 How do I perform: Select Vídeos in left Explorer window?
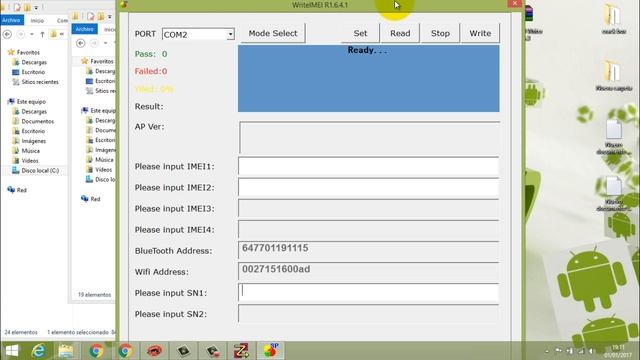(30, 160)
